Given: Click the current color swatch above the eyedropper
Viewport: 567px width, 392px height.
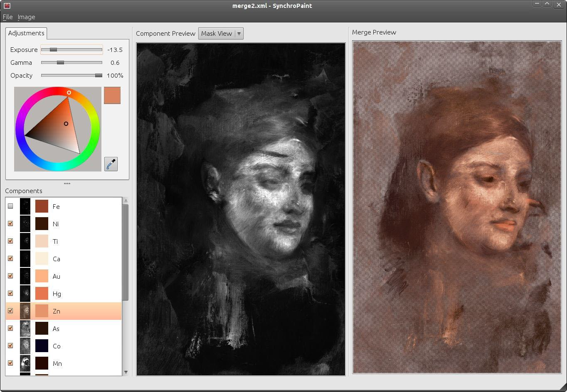Looking at the screenshot, I should (x=112, y=95).
